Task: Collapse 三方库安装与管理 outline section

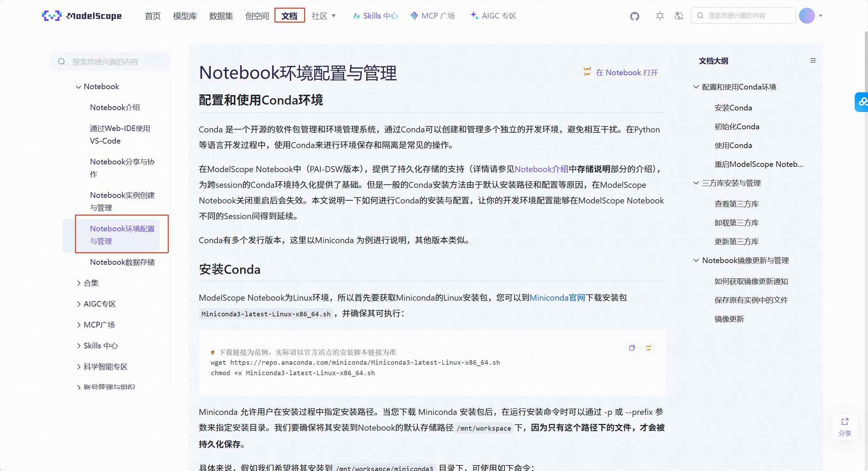Action: tap(696, 183)
